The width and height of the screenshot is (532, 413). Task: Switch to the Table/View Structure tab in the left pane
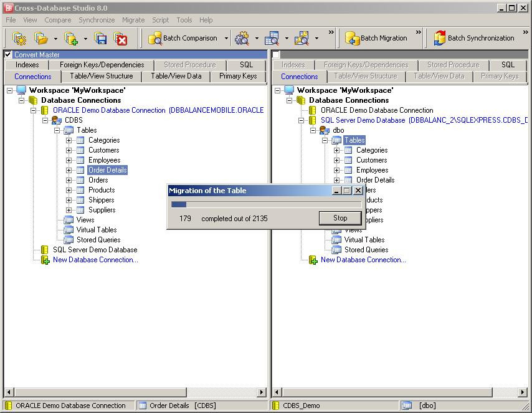(102, 76)
